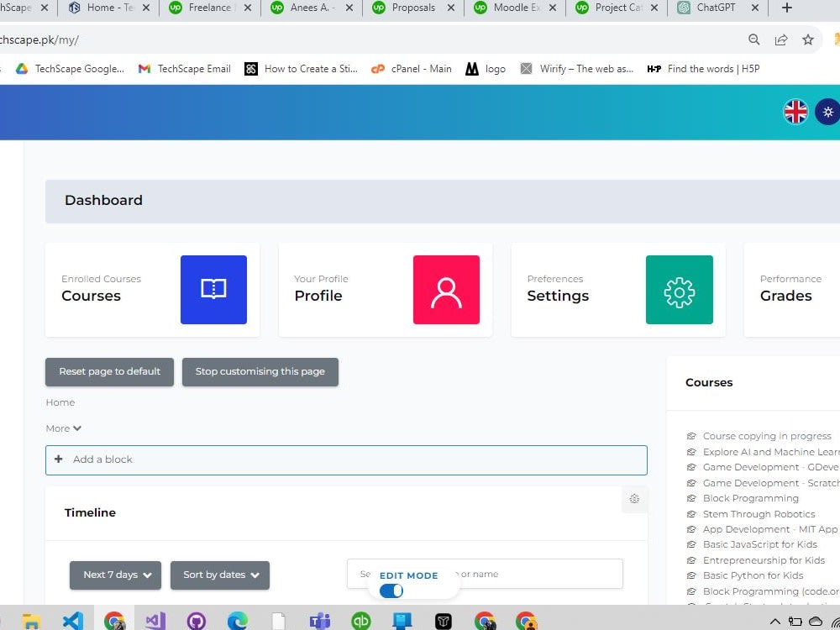Close the ChatGPT tab
Image resolution: width=840 pixels, height=630 pixels.
[755, 8]
